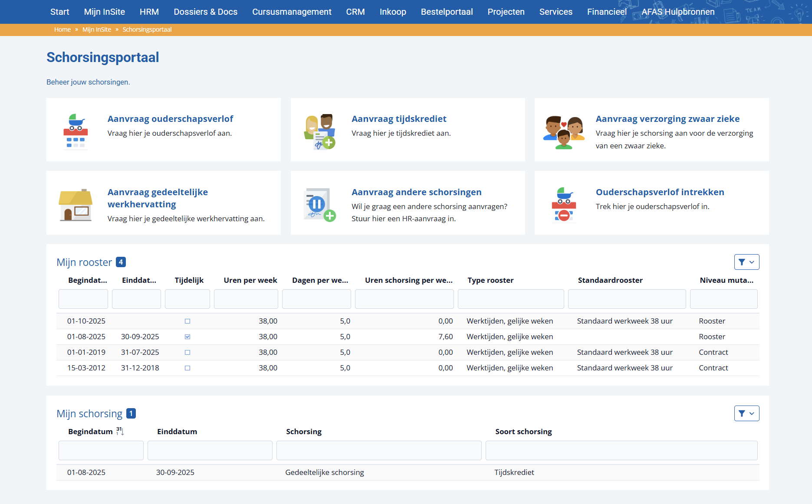Viewport: 812px width, 504px height.
Task: Go to Mijn InSite in breadcrumb
Action: [97, 29]
